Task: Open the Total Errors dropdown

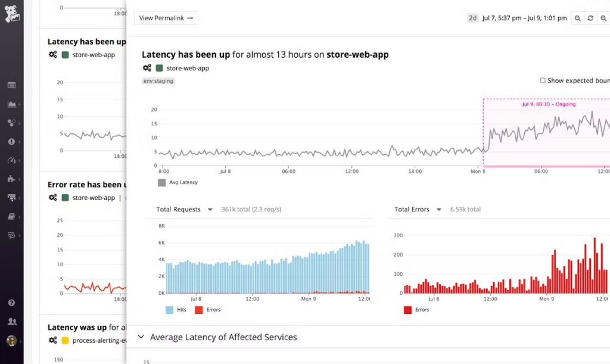Action: point(439,209)
